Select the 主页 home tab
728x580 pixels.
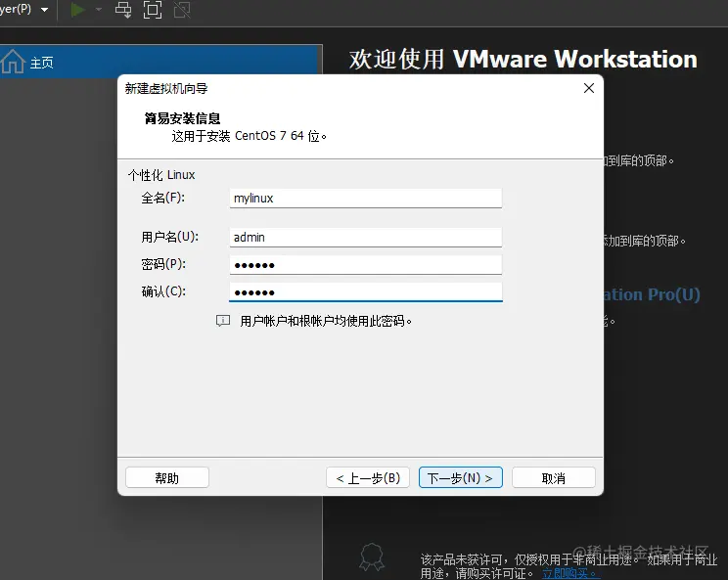pyautogui.click(x=160, y=62)
